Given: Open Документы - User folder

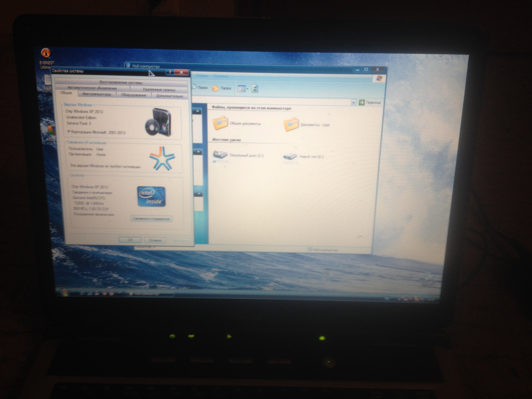Looking at the screenshot, I should coord(291,124).
